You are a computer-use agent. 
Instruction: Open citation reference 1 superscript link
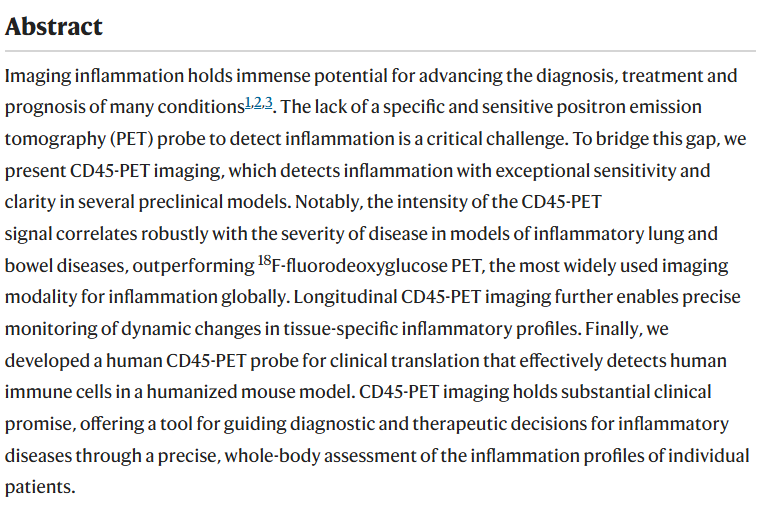(x=248, y=103)
